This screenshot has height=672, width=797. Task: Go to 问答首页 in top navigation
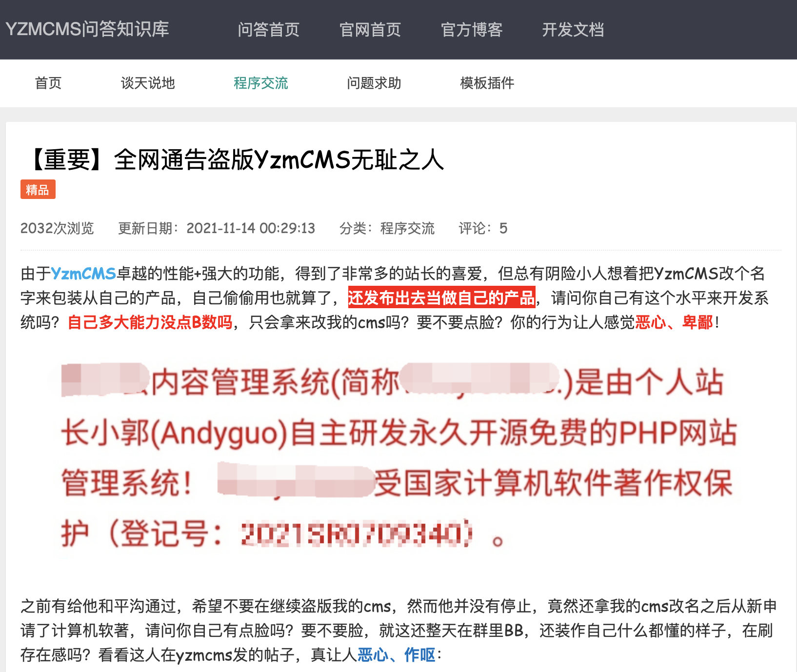(269, 30)
